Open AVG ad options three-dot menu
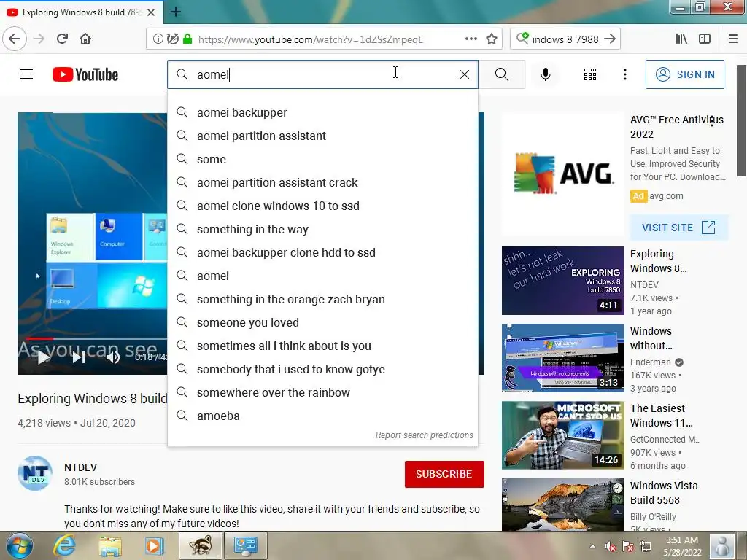 [x=712, y=122]
